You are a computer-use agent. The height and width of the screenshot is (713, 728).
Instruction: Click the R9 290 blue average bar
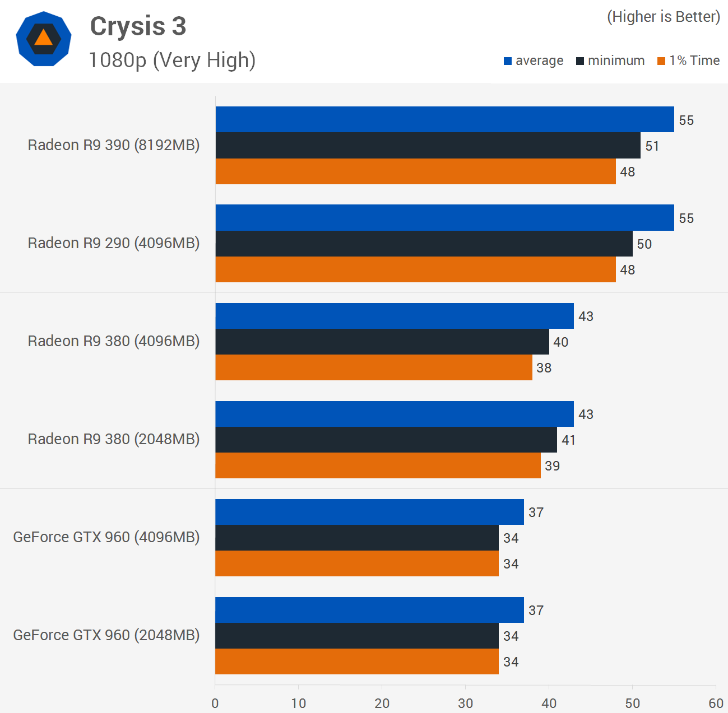click(x=445, y=217)
